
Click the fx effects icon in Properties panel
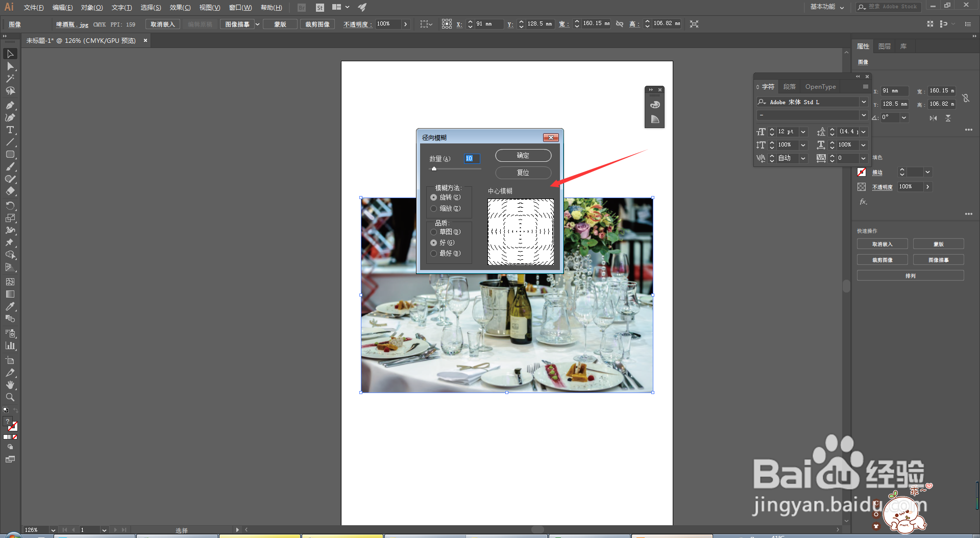coord(863,202)
